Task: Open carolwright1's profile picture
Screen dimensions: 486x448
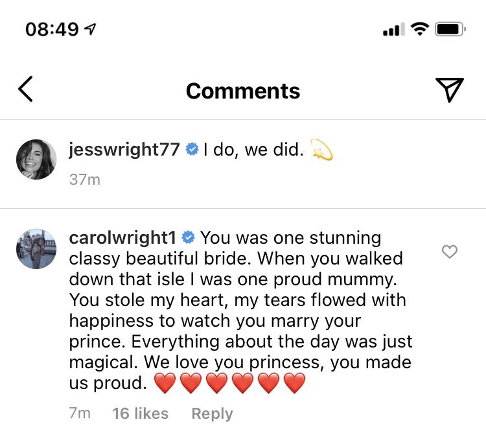Action: click(x=36, y=249)
